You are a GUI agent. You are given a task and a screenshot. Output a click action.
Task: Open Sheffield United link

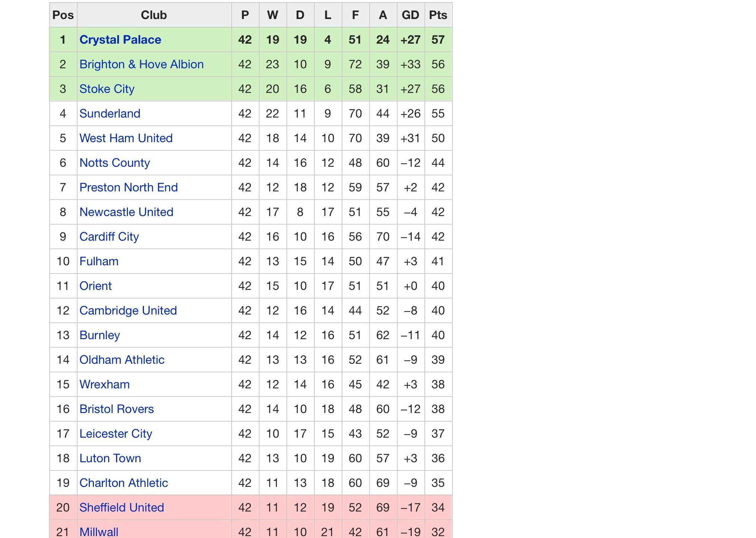pyautogui.click(x=122, y=507)
